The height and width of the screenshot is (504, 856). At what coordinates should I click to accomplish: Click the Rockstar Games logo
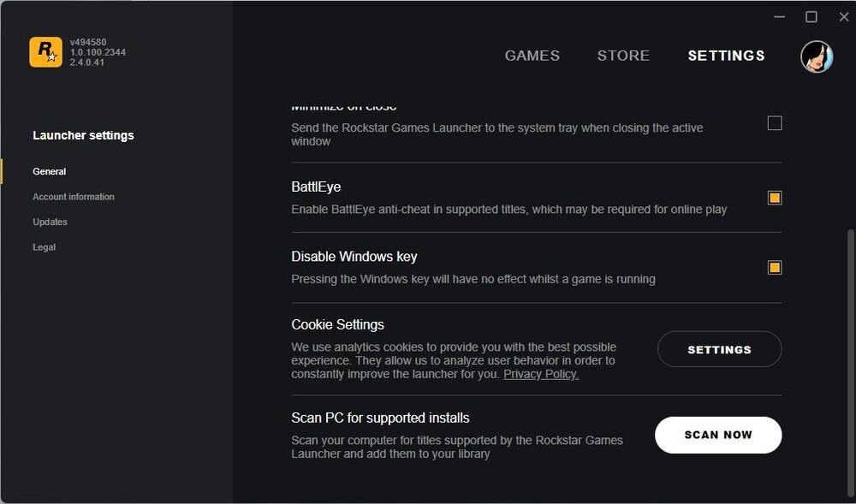(45, 51)
